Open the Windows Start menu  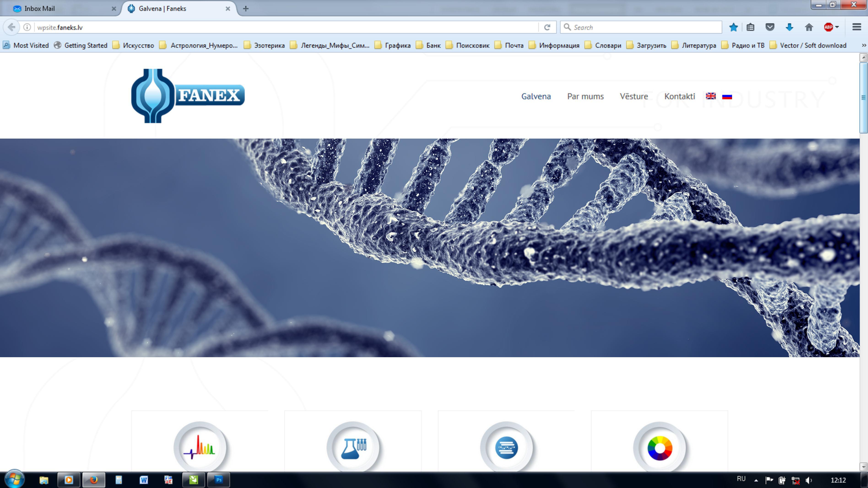(14, 479)
